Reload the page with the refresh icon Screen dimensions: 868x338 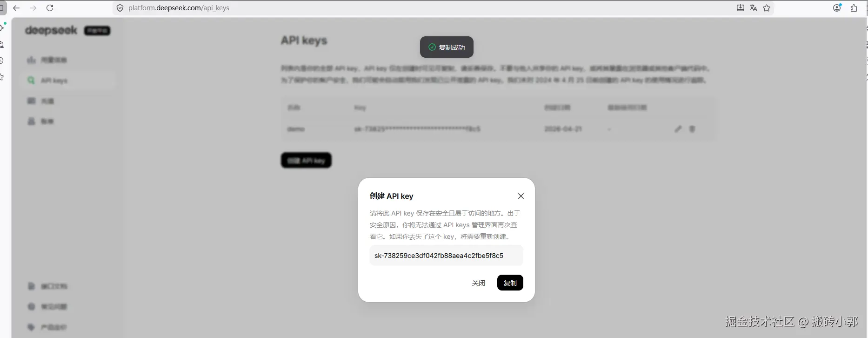50,8
